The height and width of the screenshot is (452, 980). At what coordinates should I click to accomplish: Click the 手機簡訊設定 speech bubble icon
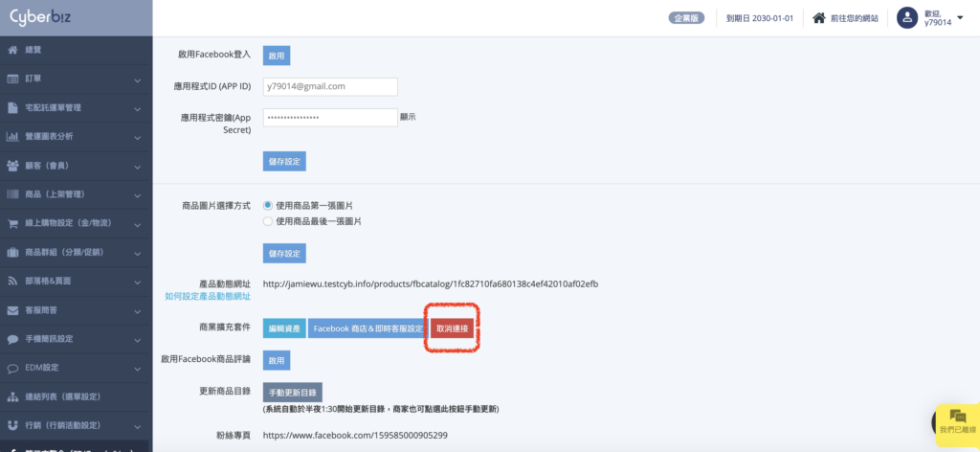[x=12, y=339]
